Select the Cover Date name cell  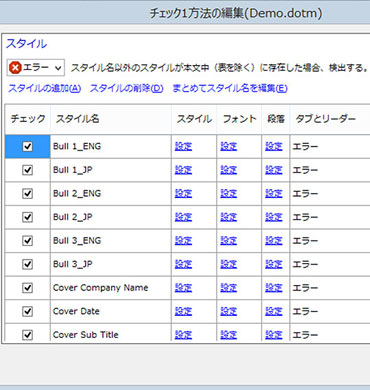(111, 311)
